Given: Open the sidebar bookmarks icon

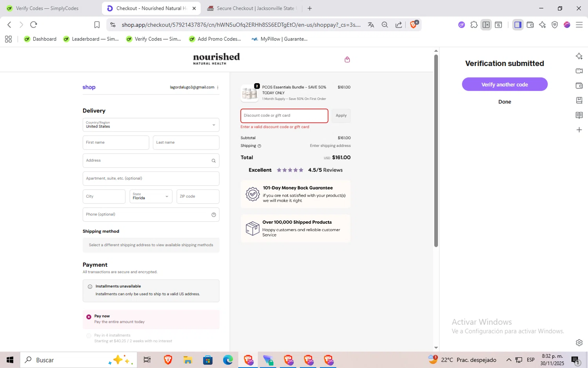Looking at the screenshot, I should (579, 100).
